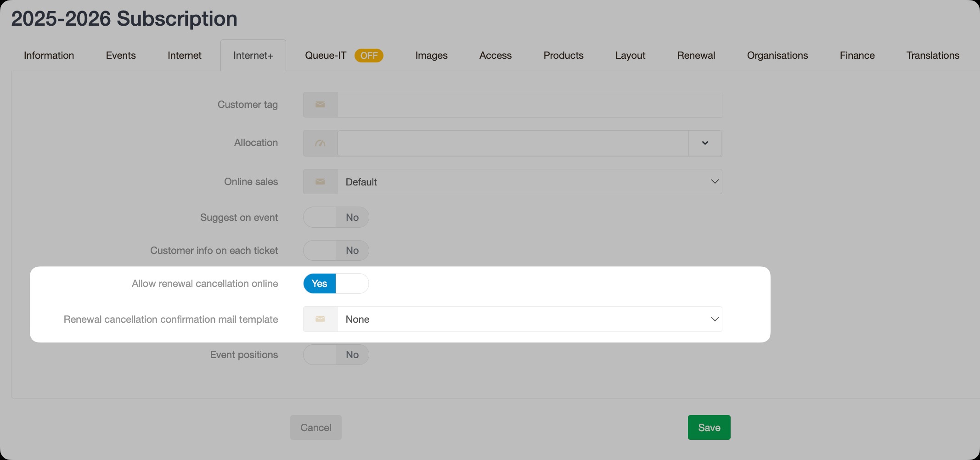Toggle the Event positions switch
The height and width of the screenshot is (460, 980).
click(336, 354)
